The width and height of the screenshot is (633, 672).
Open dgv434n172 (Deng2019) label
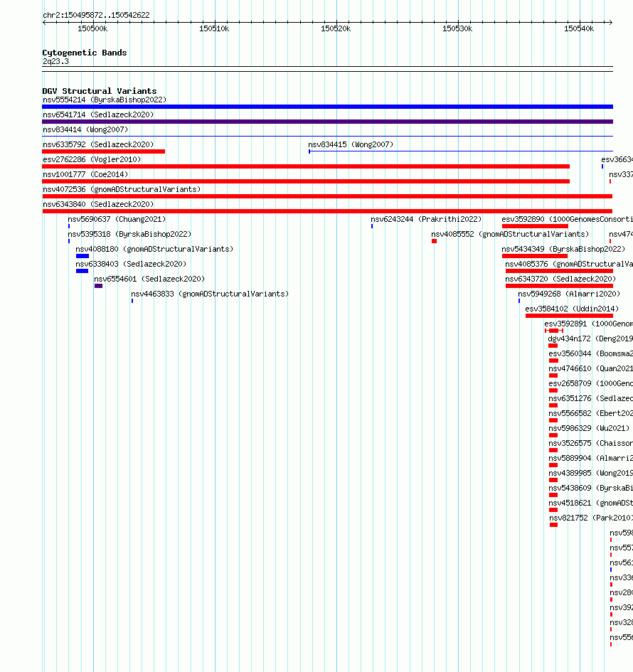590,338
